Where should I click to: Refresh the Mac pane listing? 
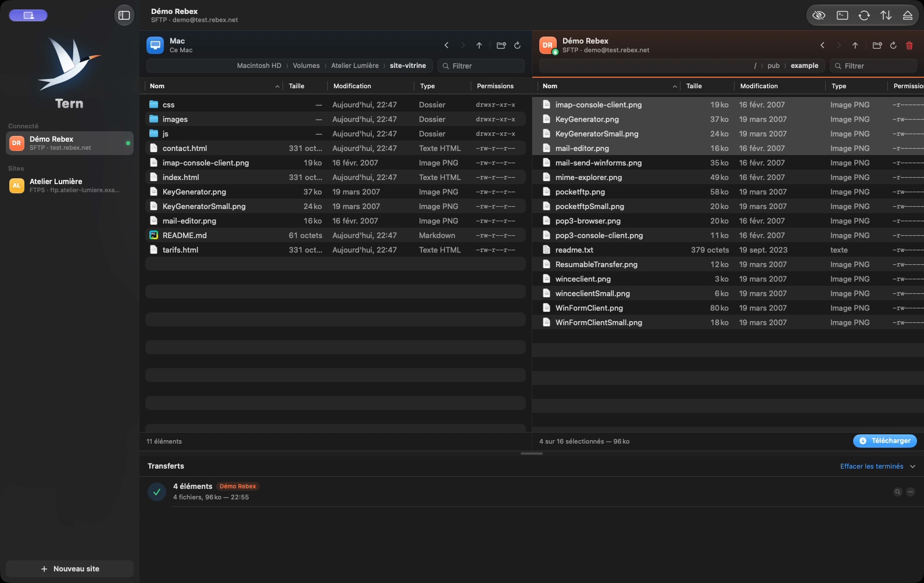pos(517,45)
